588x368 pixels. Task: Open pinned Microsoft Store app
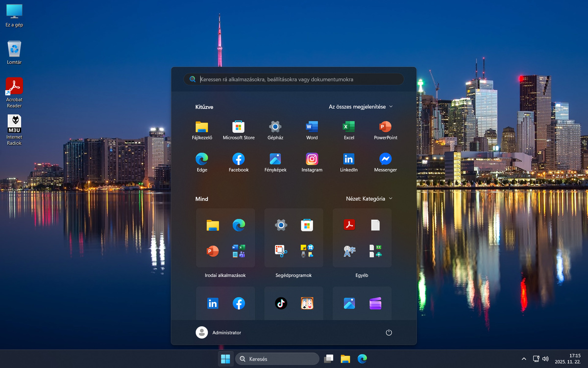pyautogui.click(x=239, y=131)
